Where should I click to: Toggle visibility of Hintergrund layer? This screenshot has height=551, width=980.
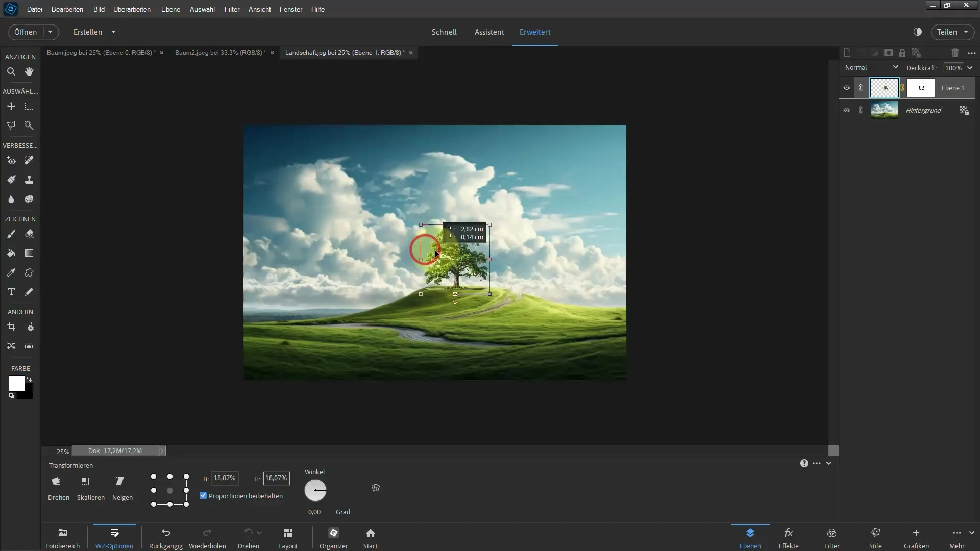click(847, 110)
